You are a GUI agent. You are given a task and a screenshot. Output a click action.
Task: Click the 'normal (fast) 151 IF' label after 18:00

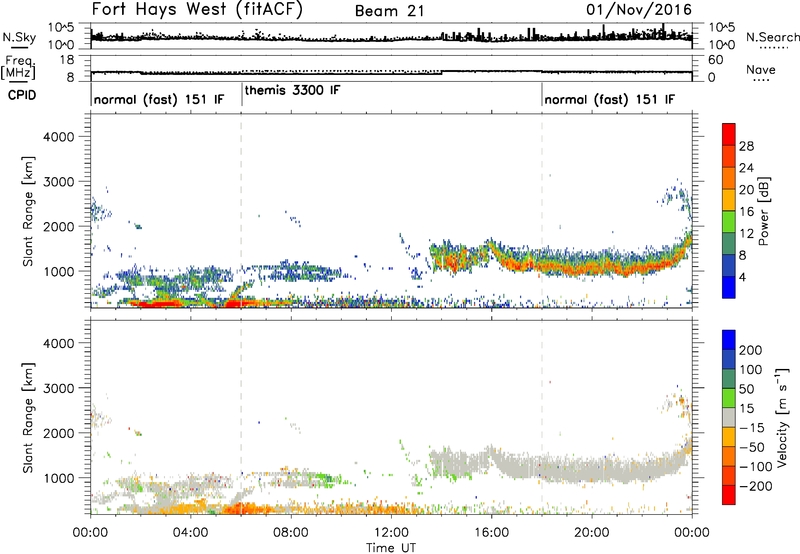[609, 99]
